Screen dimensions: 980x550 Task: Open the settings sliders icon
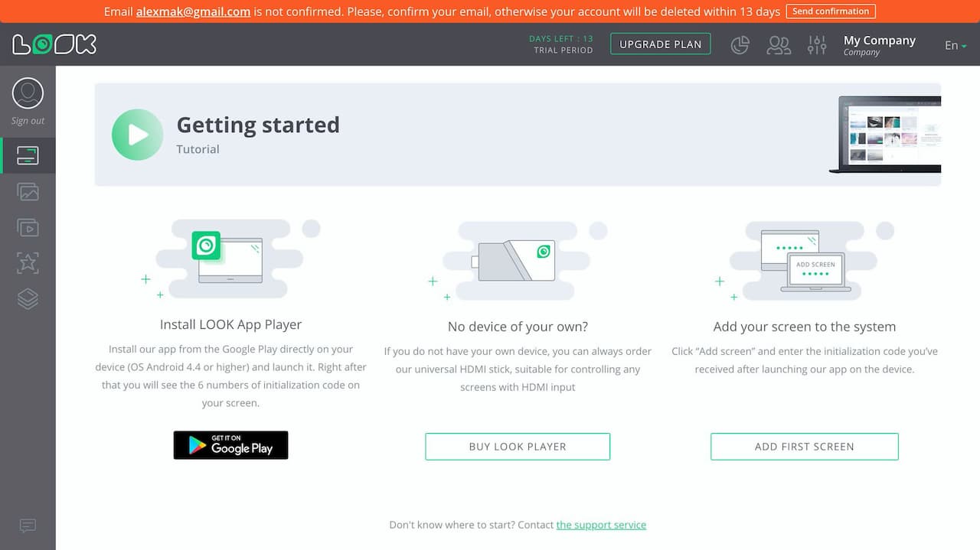pyautogui.click(x=817, y=45)
